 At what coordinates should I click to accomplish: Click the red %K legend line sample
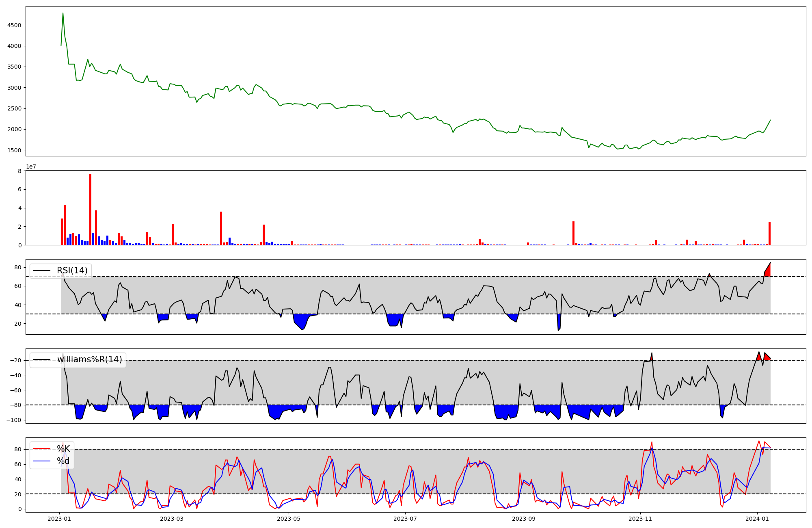(x=42, y=449)
